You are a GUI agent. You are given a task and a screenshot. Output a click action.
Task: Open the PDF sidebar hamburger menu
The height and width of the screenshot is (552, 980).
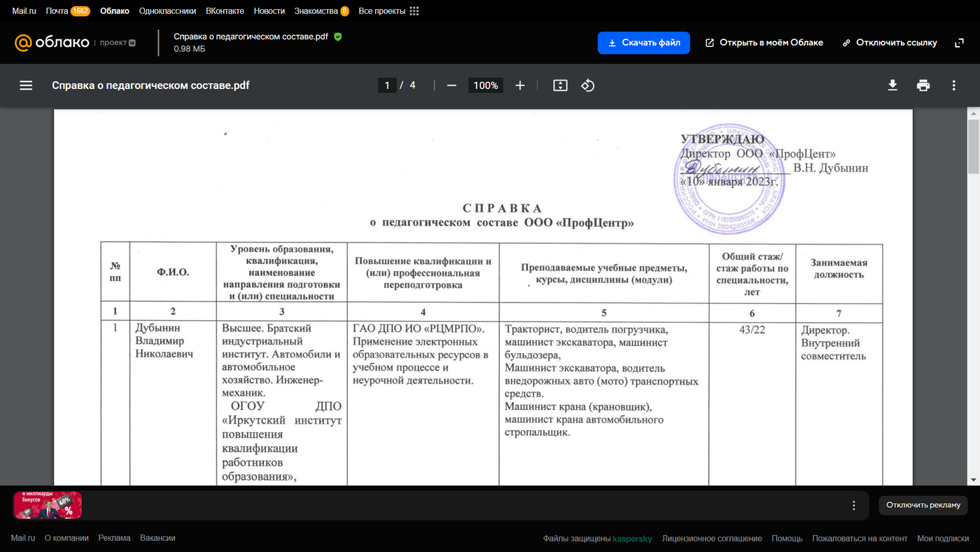pyautogui.click(x=26, y=85)
